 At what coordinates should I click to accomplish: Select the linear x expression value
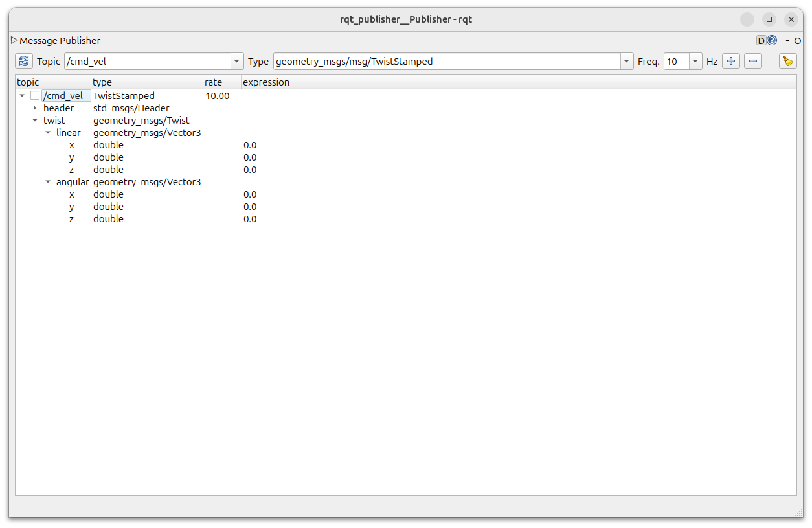point(250,145)
